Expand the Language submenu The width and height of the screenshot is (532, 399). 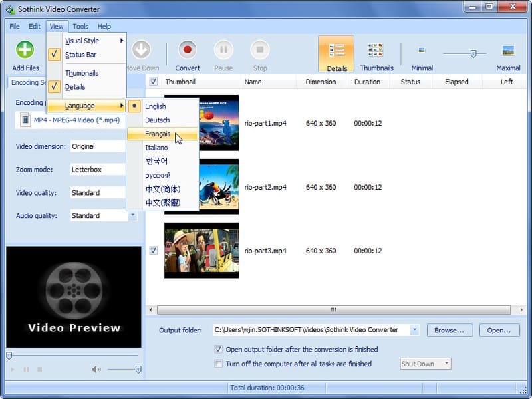(86, 106)
